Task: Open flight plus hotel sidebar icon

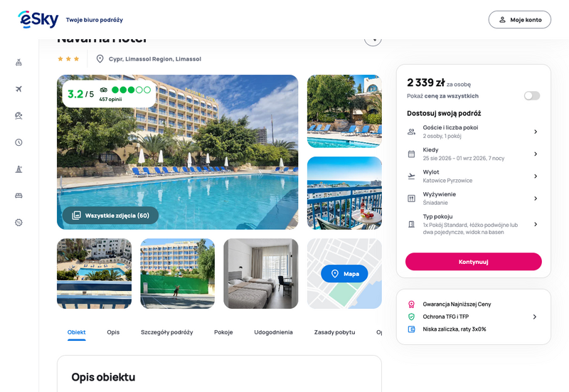Action: (x=19, y=63)
